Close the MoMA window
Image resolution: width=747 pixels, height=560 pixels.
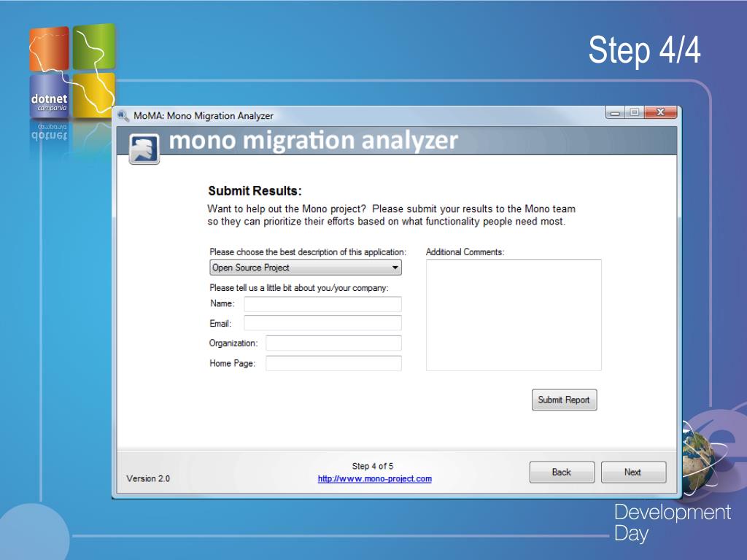pyautogui.click(x=660, y=112)
